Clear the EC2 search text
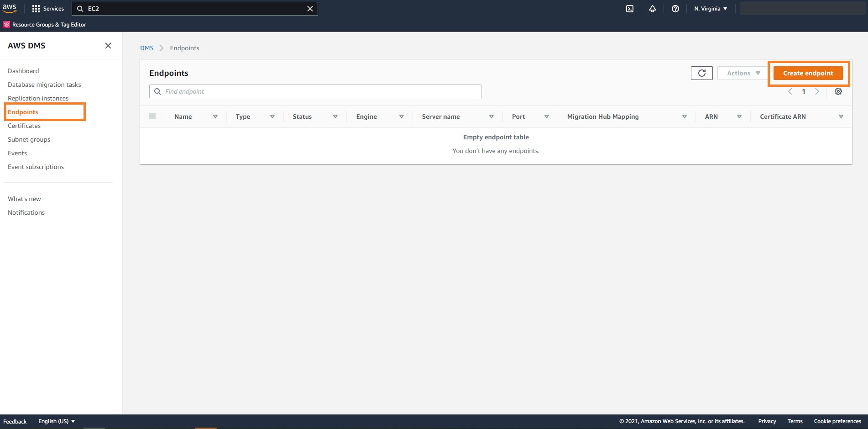The width and height of the screenshot is (868, 429). (x=310, y=9)
